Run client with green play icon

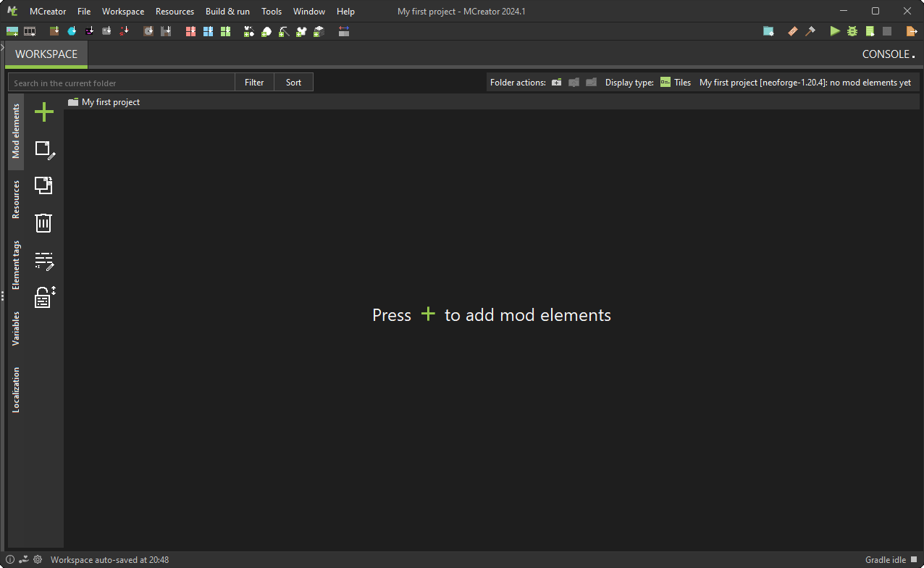835,31
